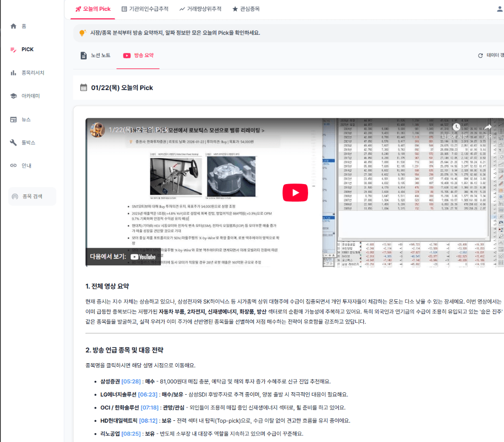Screen dimensions: 504x442
Task: Switch to 기관외인수급추적 tab
Action: (x=145, y=9)
